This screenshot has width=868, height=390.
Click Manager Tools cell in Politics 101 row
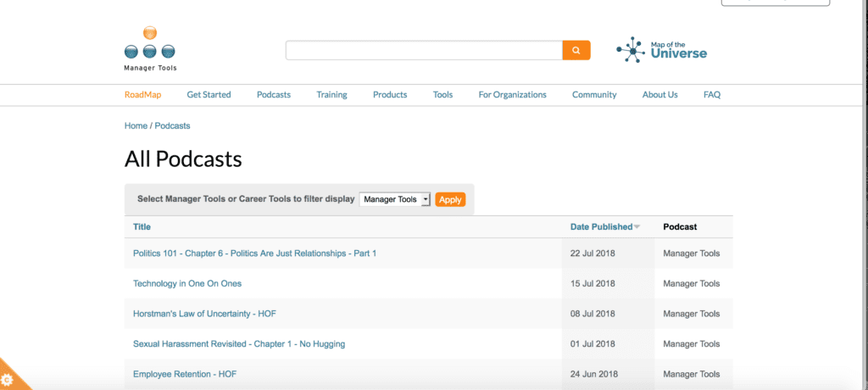point(692,253)
